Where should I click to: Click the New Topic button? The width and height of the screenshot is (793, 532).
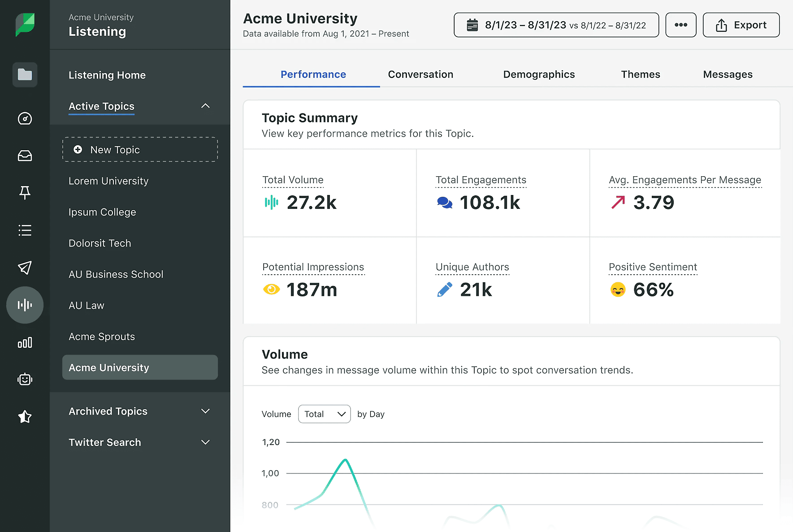[140, 150]
